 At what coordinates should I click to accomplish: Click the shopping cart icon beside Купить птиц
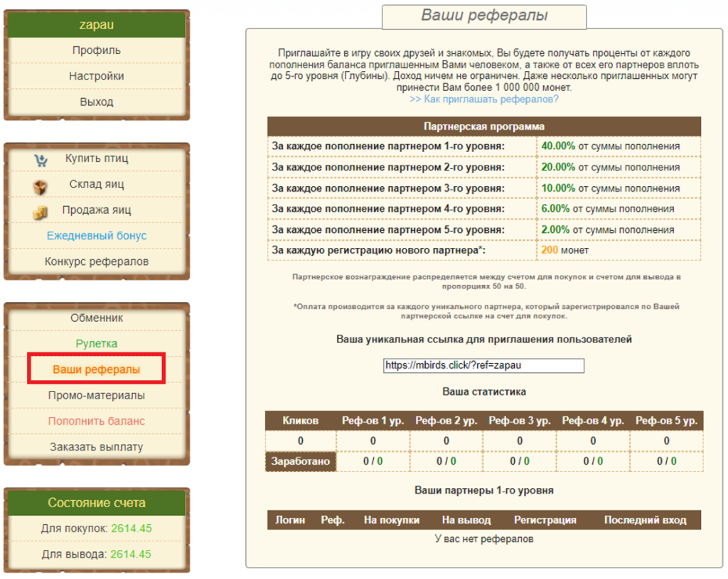pos(41,161)
